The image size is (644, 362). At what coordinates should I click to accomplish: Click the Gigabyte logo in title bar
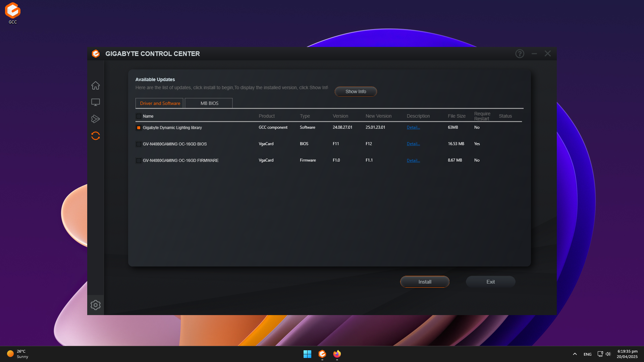96,54
